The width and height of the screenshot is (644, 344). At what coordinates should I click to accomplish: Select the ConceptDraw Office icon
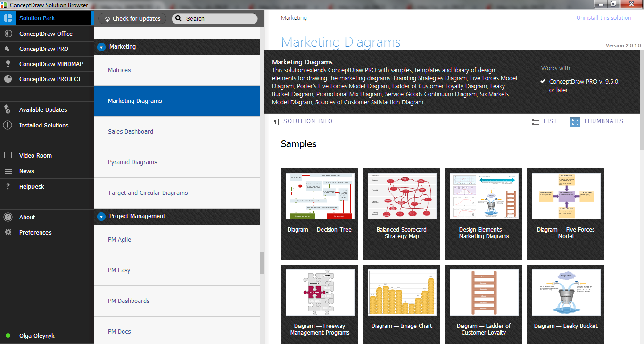(8, 34)
